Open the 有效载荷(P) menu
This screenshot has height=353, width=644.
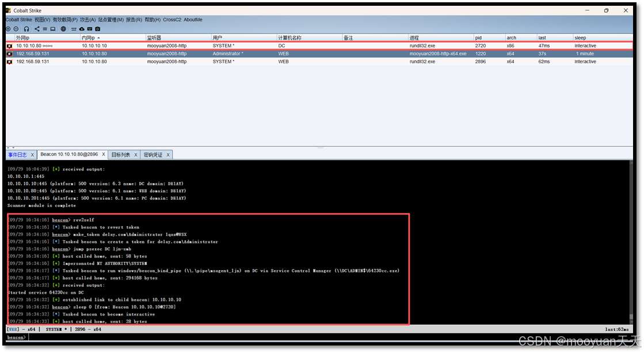(65, 20)
